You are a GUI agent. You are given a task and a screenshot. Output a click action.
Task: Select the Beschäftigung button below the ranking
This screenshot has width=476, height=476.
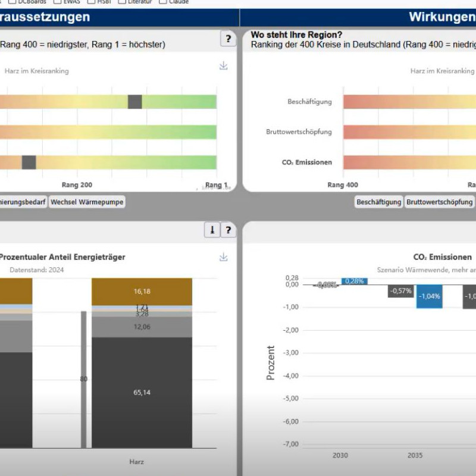(378, 202)
